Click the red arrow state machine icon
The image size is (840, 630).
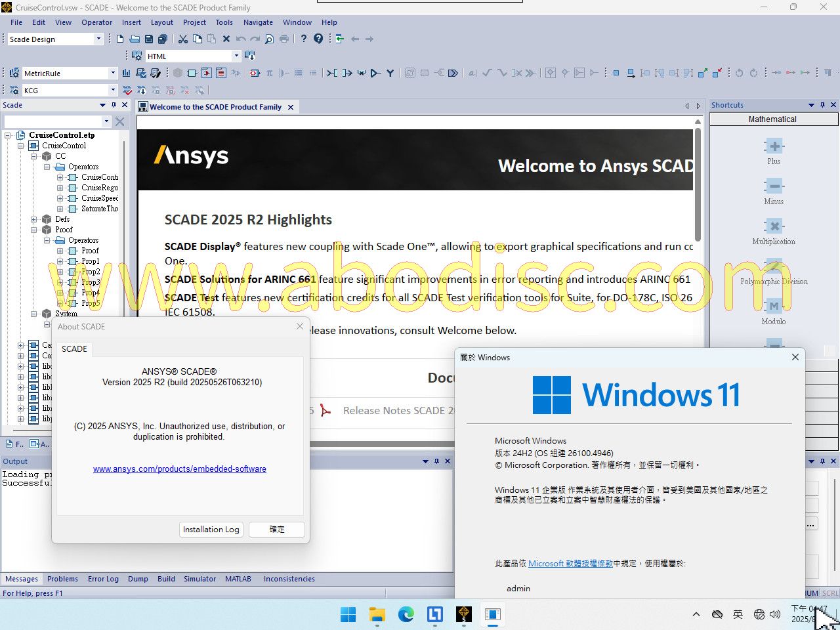[x=207, y=73]
